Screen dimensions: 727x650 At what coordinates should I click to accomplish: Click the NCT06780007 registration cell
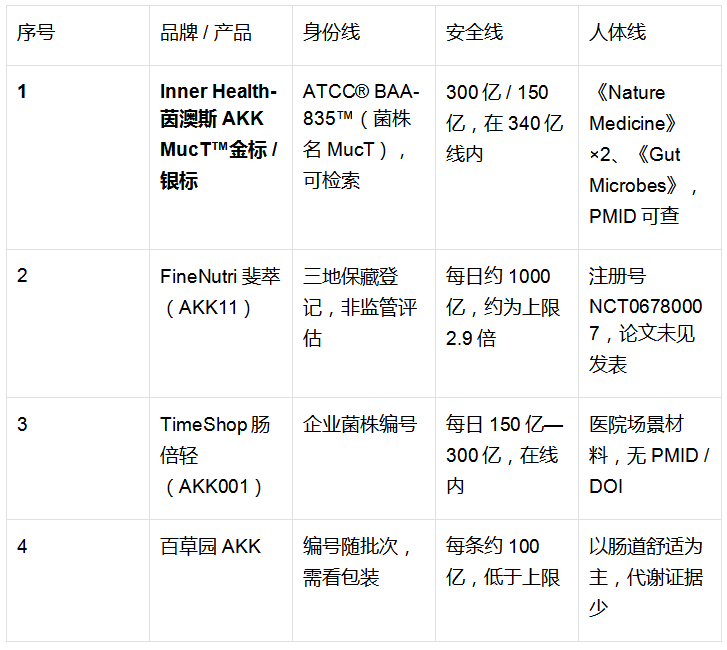(650, 323)
